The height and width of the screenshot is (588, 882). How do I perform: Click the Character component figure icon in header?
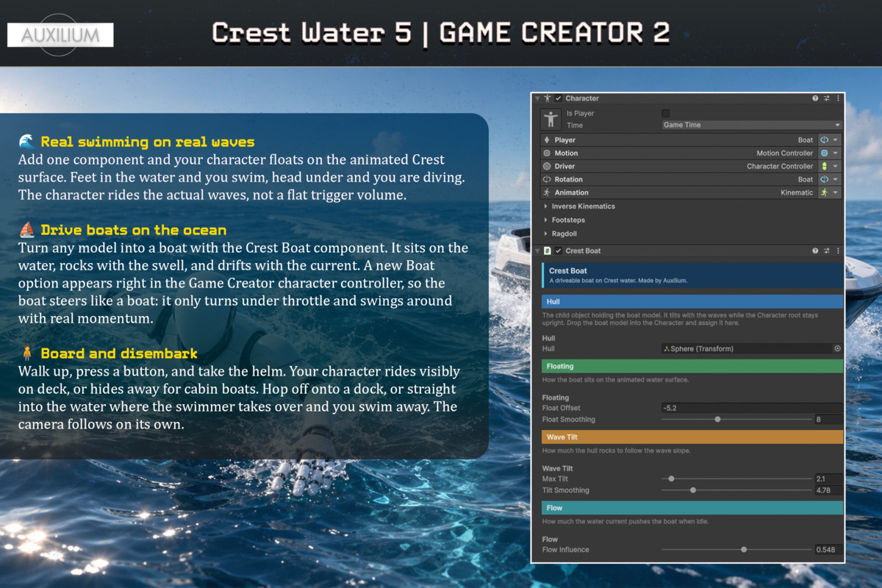(548, 98)
